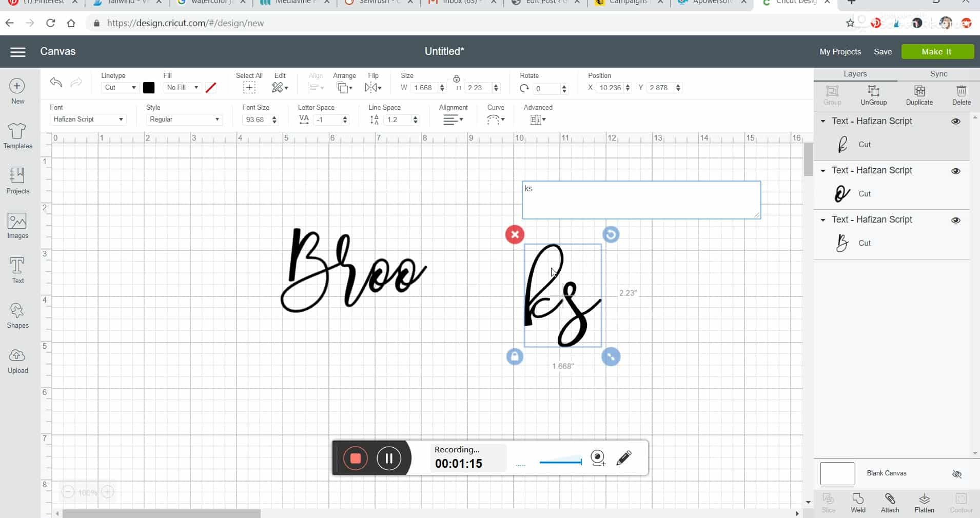This screenshot has height=518, width=980.
Task: Hide the first Hafizan Script text layer
Action: [956, 122]
